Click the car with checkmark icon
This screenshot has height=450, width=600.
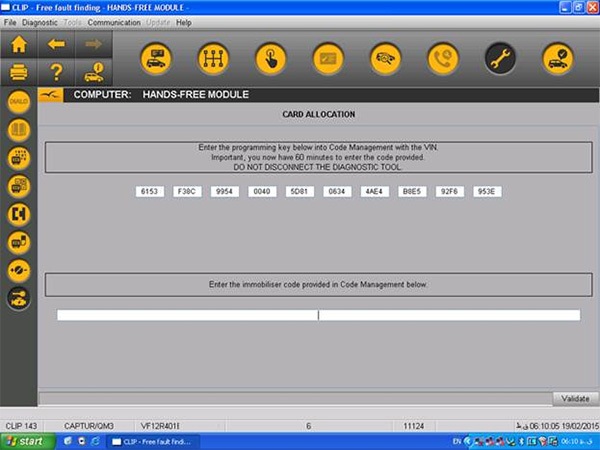[x=557, y=58]
